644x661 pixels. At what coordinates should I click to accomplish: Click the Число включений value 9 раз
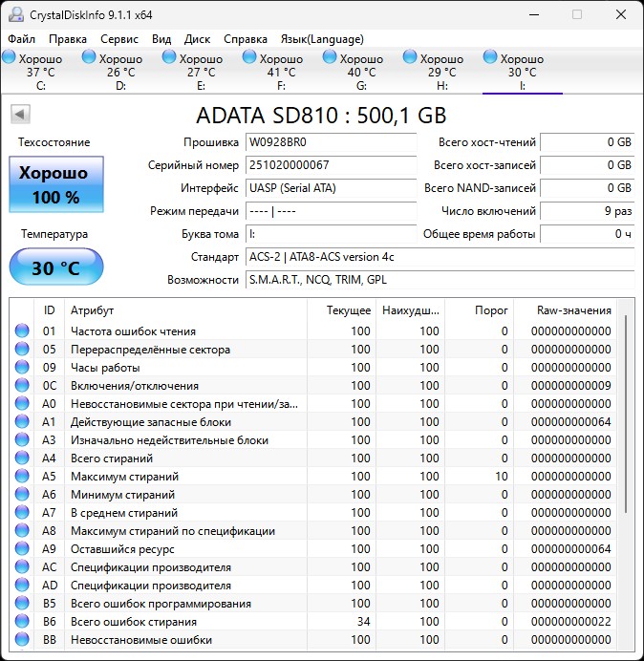[x=587, y=211]
